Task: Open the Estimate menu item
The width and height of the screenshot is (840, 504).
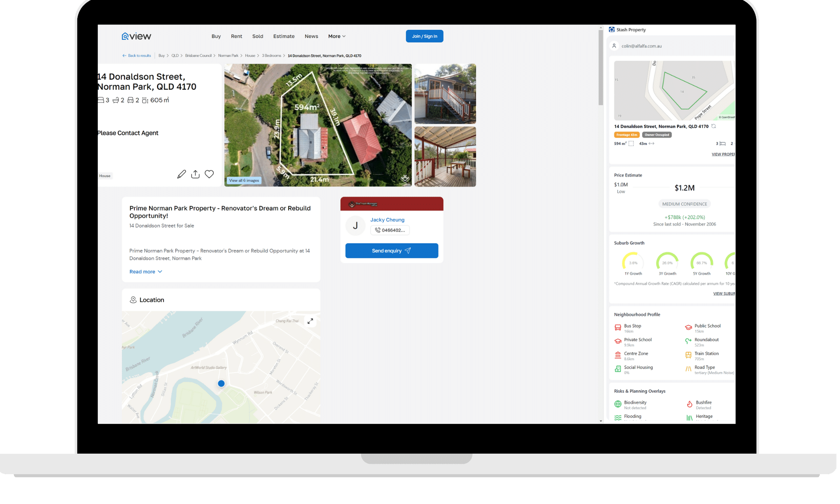Action: coord(284,36)
